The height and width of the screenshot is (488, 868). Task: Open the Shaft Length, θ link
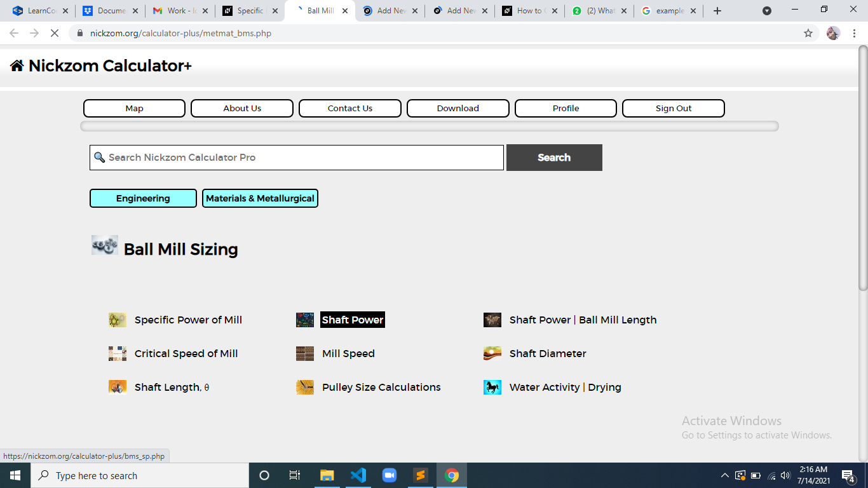[172, 387]
